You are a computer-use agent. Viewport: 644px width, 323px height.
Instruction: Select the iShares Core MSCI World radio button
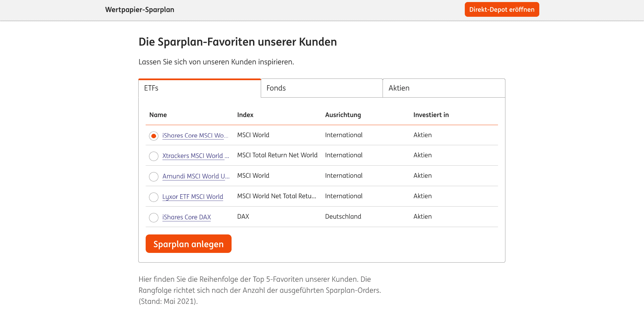154,136
